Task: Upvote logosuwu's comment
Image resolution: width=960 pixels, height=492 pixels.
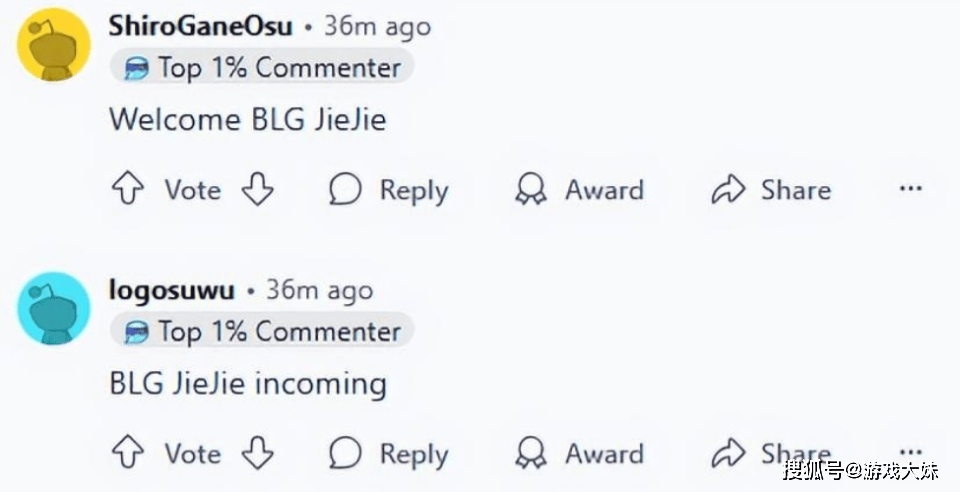Action: point(128,453)
